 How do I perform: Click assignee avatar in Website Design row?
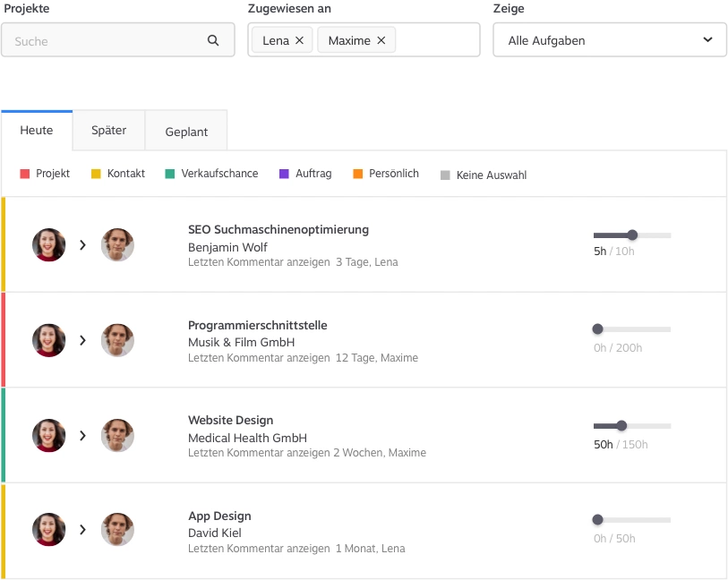click(x=117, y=435)
